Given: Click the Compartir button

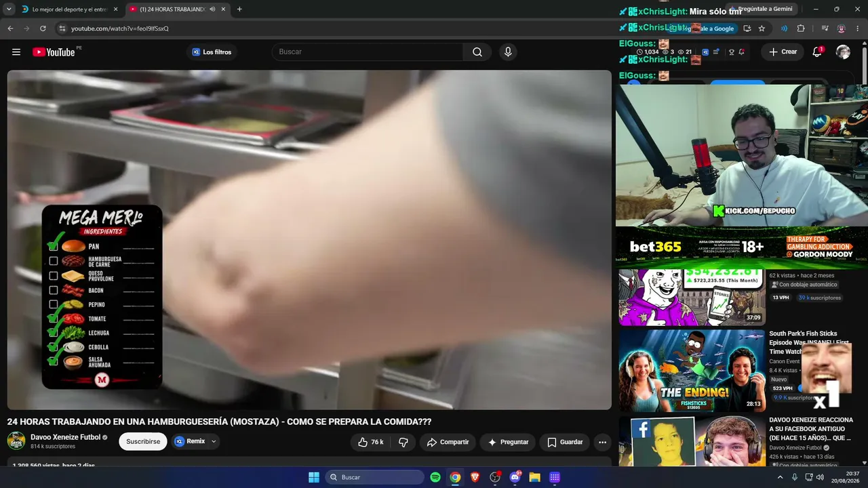Looking at the screenshot, I should pyautogui.click(x=448, y=442).
